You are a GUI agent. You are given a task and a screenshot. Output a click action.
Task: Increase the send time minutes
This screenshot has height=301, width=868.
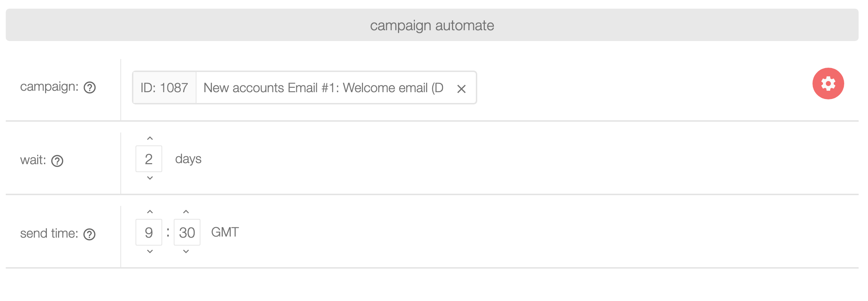tap(186, 212)
